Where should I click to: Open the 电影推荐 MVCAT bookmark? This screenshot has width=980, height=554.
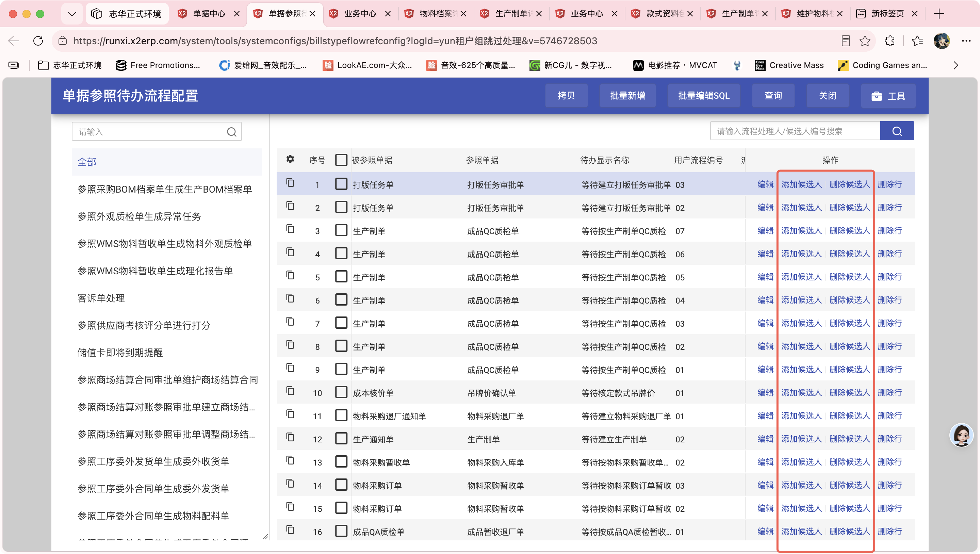pyautogui.click(x=675, y=65)
